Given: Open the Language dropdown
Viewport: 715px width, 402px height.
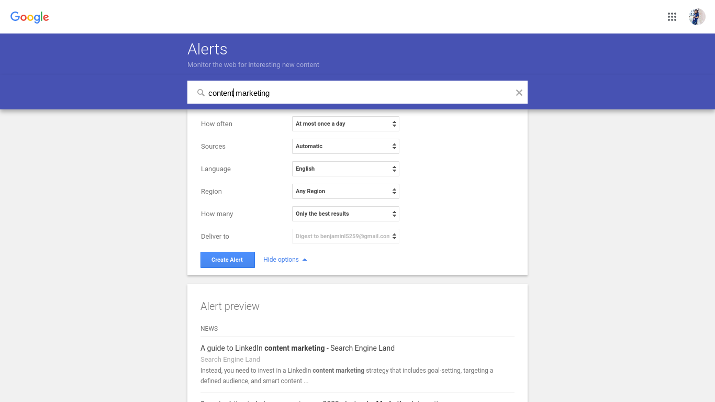Looking at the screenshot, I should click(x=346, y=169).
